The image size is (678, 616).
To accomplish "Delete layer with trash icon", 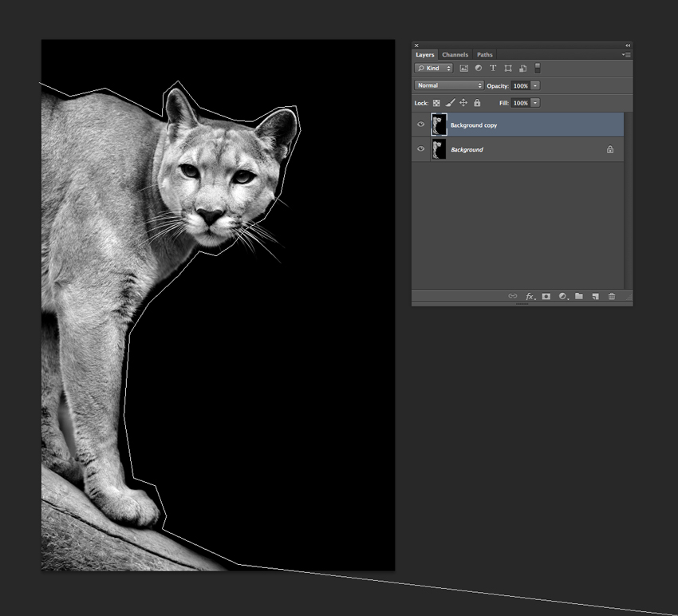I will tap(612, 296).
